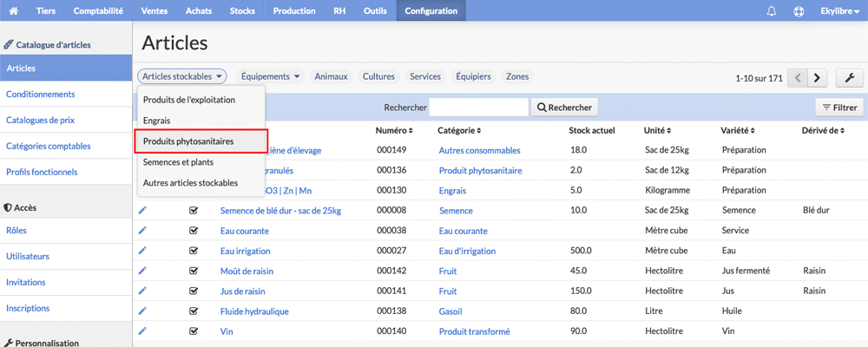
Task: Open the Tiers menu
Action: click(46, 10)
